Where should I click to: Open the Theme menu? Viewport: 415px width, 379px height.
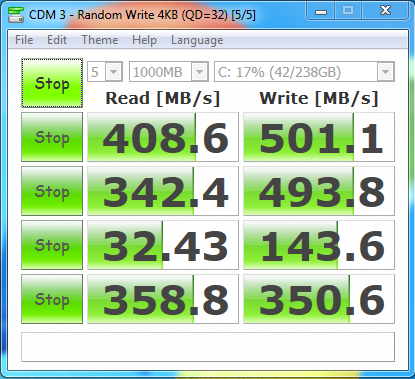(100, 40)
